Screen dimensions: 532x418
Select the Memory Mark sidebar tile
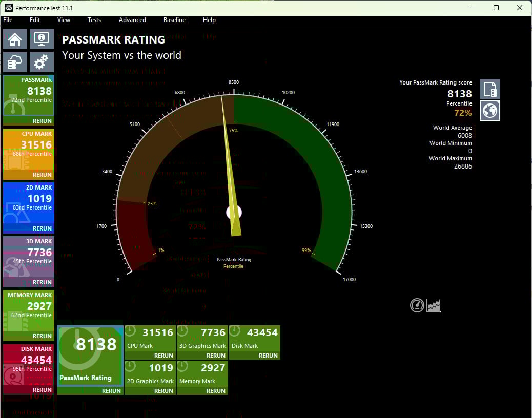29,310
